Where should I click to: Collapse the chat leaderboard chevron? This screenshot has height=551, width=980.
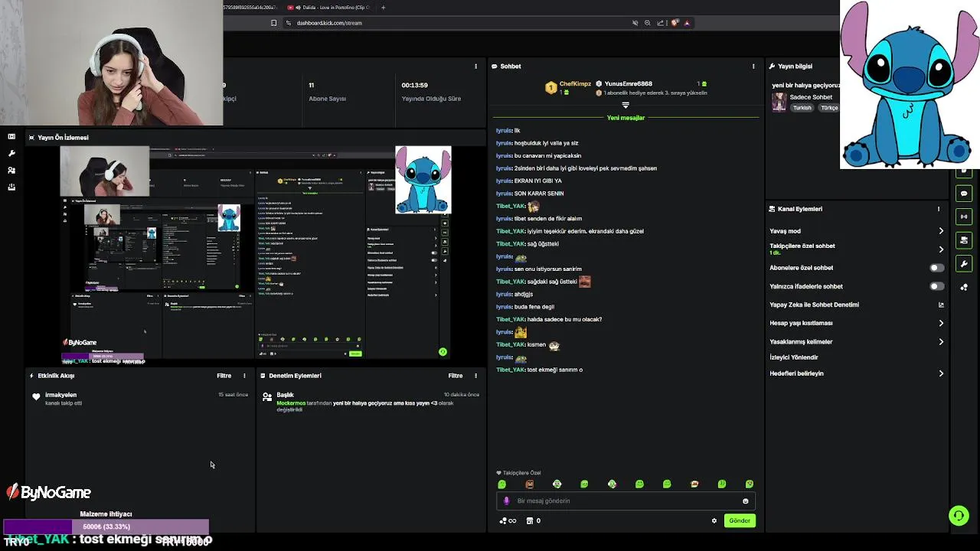[x=626, y=105]
